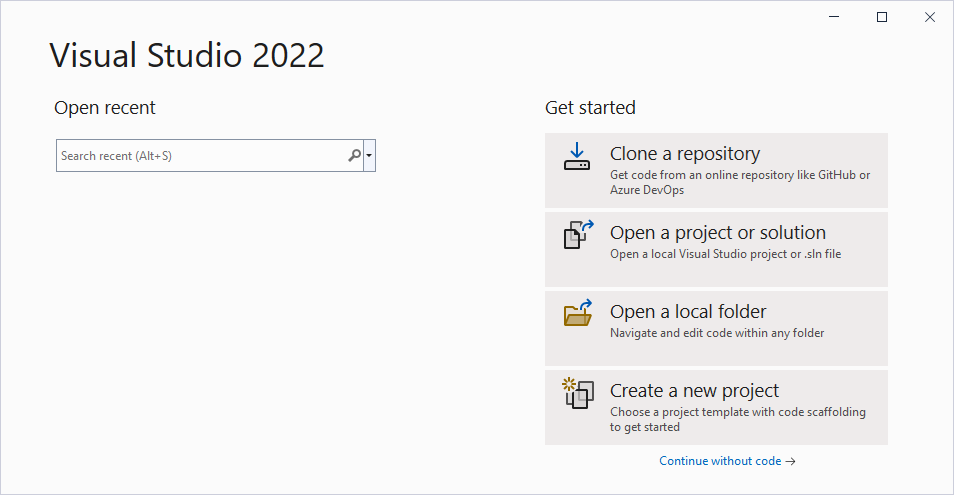The height and width of the screenshot is (495, 954).
Task: Click 'Choose a project template' description text
Action: click(737, 420)
